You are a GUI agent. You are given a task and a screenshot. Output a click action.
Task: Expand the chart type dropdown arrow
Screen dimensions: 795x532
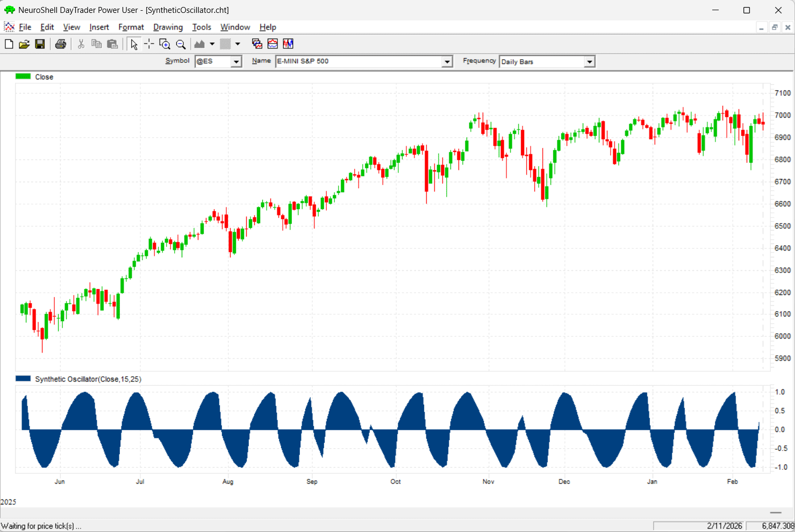(x=212, y=44)
